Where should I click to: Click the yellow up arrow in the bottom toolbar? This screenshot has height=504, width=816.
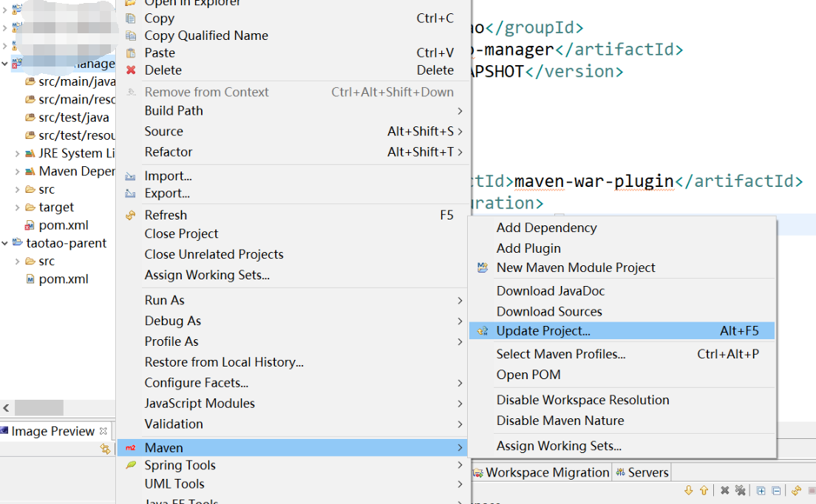point(704,491)
